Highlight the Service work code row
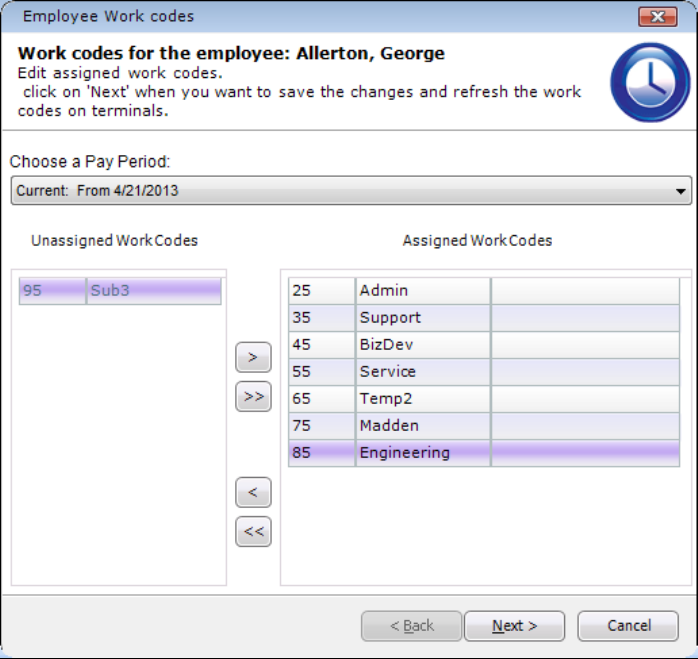Viewport: 698px width, 659px height. click(x=422, y=372)
